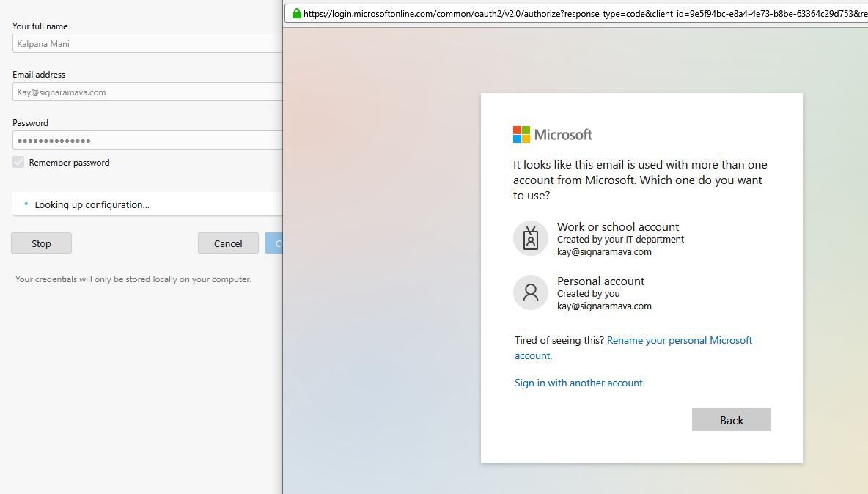Hit the Back button in Microsoft dialog

(731, 420)
